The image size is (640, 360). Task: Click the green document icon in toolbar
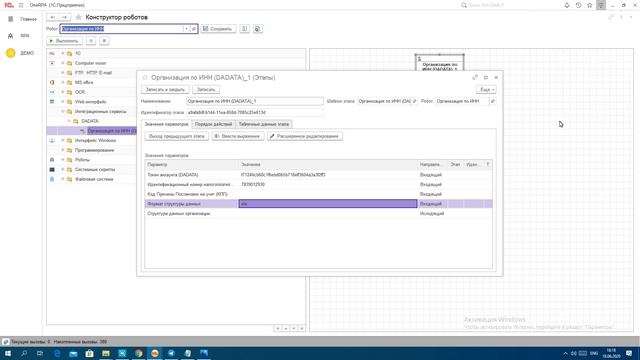coord(258,29)
